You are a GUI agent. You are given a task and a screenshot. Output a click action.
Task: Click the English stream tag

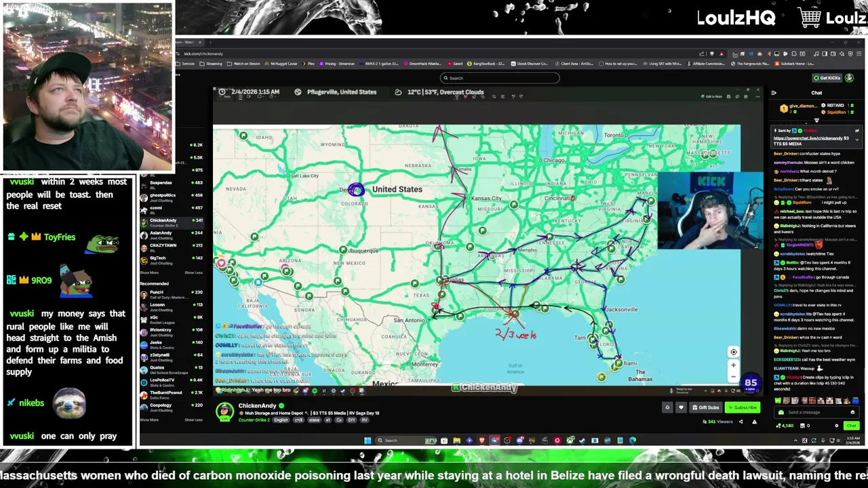[281, 420]
